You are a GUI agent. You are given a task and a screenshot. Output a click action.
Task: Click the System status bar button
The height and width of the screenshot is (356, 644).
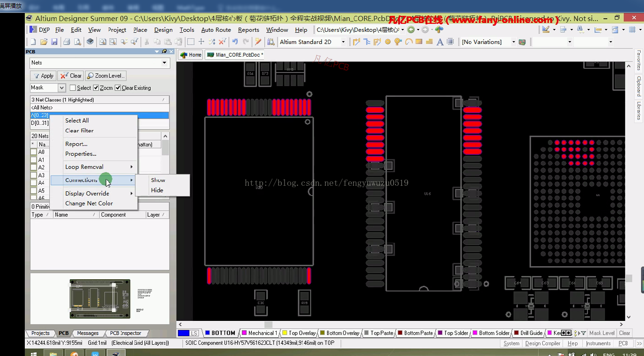pos(512,343)
